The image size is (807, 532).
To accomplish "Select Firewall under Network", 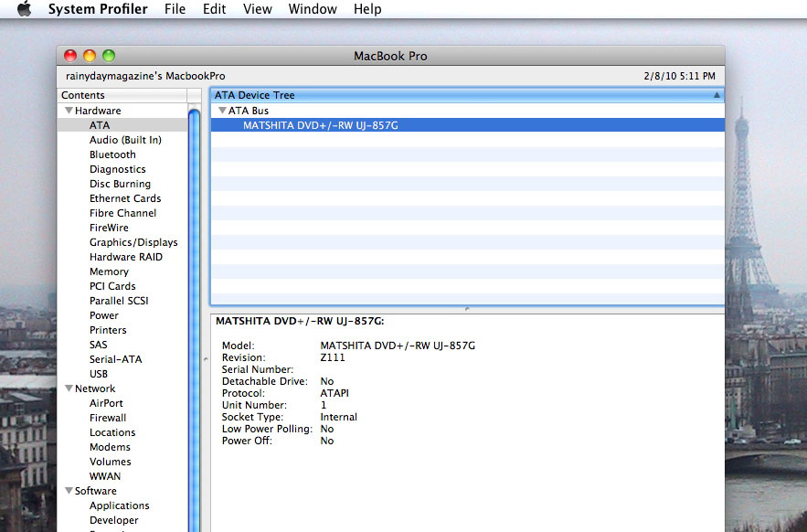I will (108, 418).
